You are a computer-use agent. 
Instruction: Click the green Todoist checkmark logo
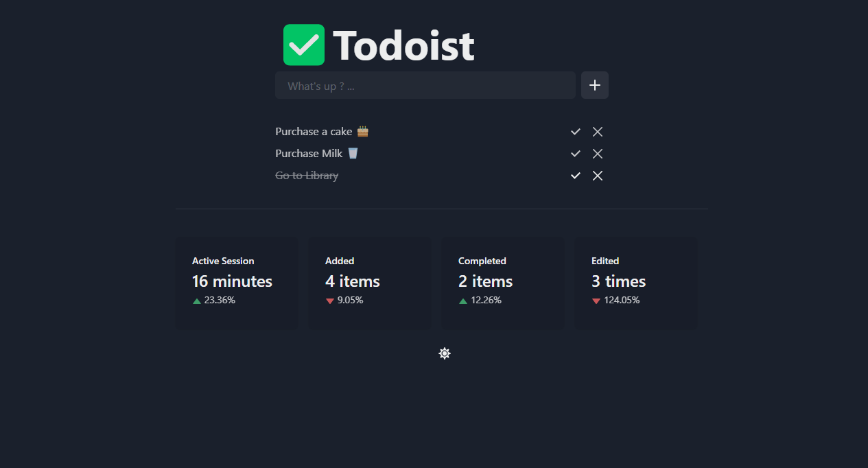tap(304, 45)
